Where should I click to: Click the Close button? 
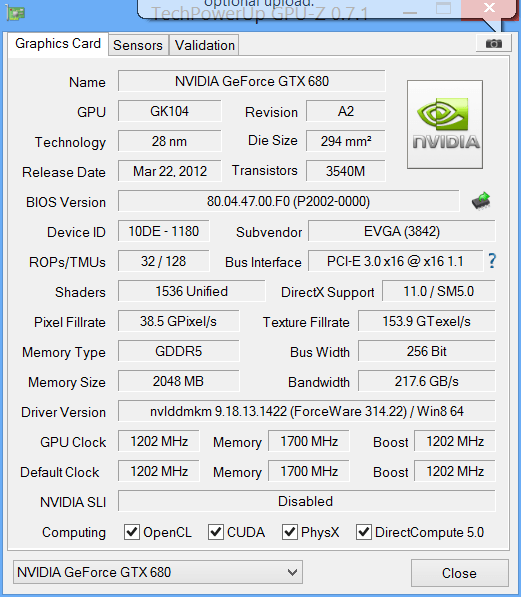coord(460,573)
